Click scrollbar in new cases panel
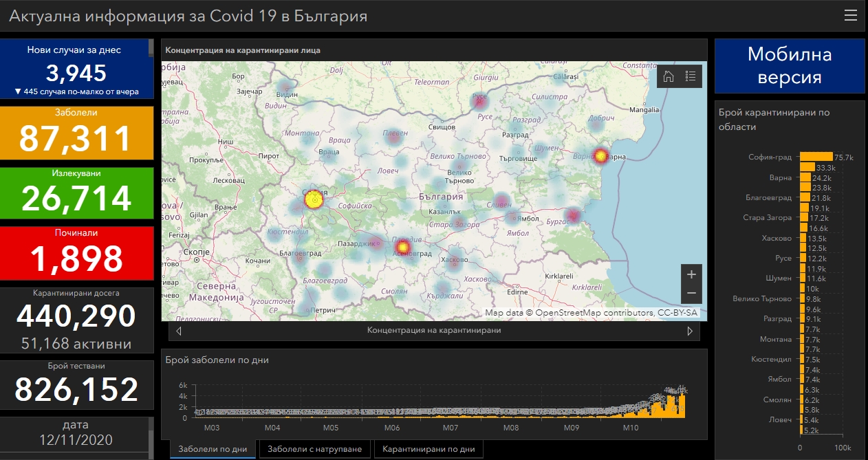Screen dimensions: 868x460 (151, 48)
